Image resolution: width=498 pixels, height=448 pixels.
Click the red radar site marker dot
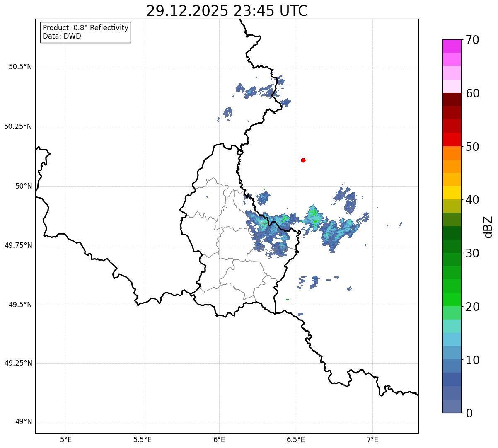coord(303,160)
